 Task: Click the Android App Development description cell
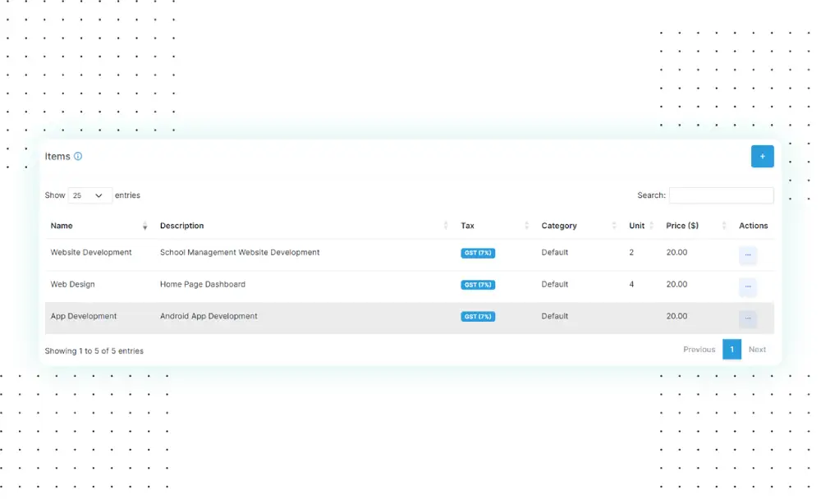pos(209,316)
